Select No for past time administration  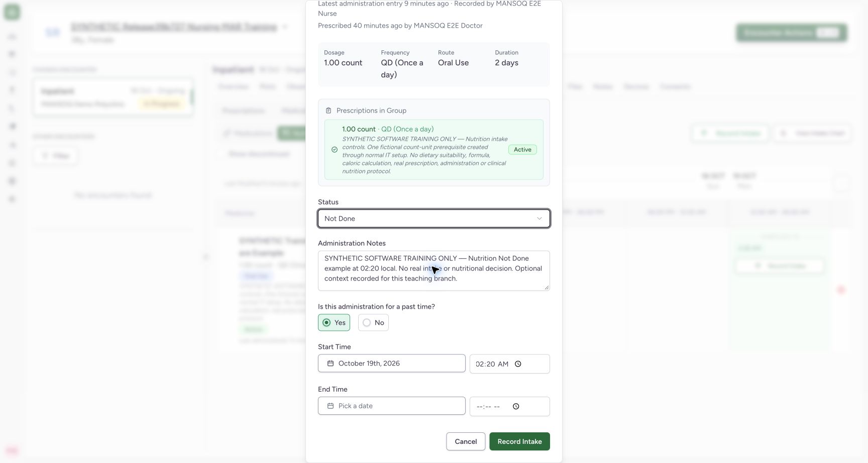pyautogui.click(x=373, y=323)
